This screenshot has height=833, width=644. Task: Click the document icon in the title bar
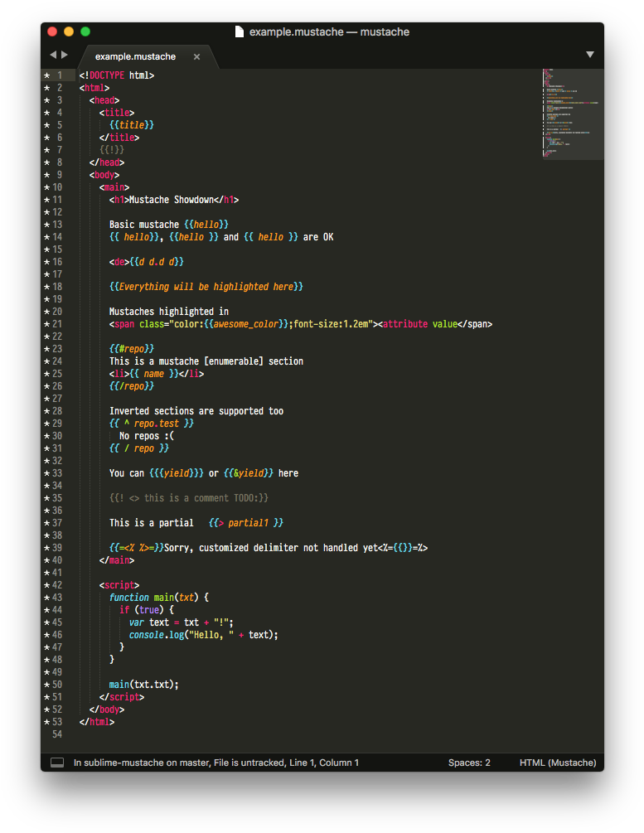[239, 31]
